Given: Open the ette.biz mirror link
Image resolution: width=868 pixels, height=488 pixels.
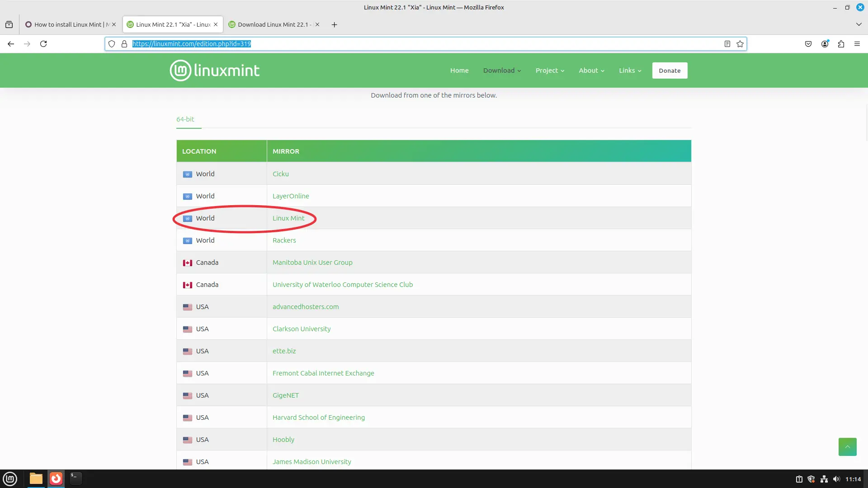Looking at the screenshot, I should point(284,351).
